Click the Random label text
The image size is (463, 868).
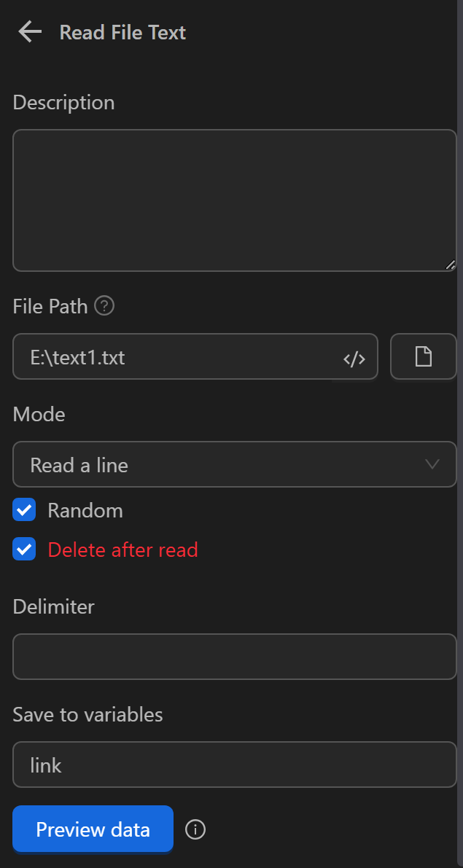coord(85,510)
